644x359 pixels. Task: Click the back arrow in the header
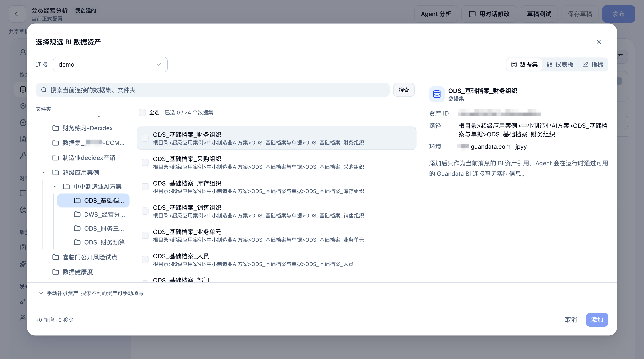point(18,14)
